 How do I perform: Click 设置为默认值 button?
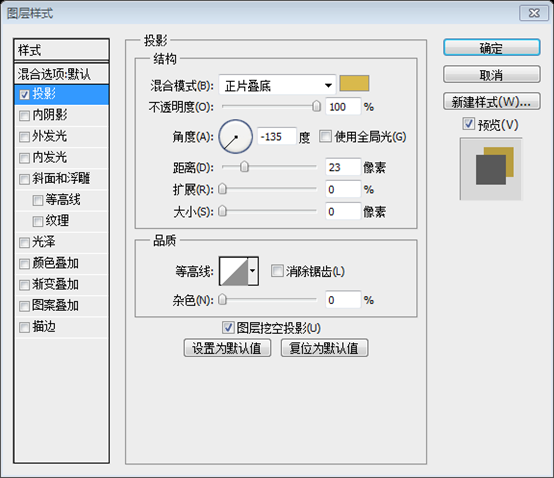click(227, 348)
